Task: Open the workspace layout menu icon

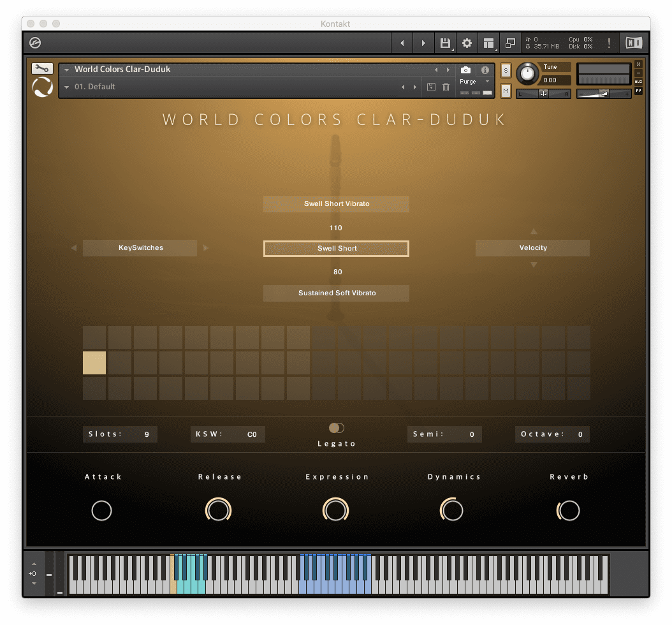Action: coord(488,43)
